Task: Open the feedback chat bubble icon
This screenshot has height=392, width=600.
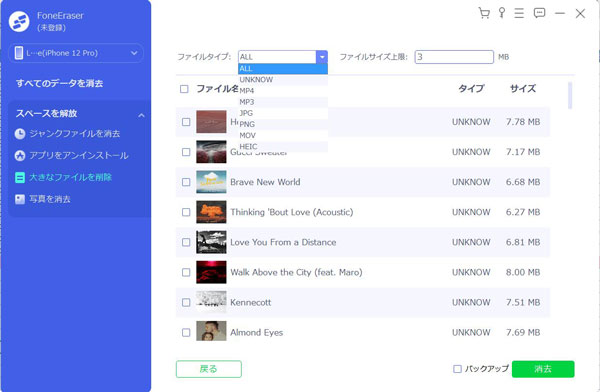Action: pos(540,13)
